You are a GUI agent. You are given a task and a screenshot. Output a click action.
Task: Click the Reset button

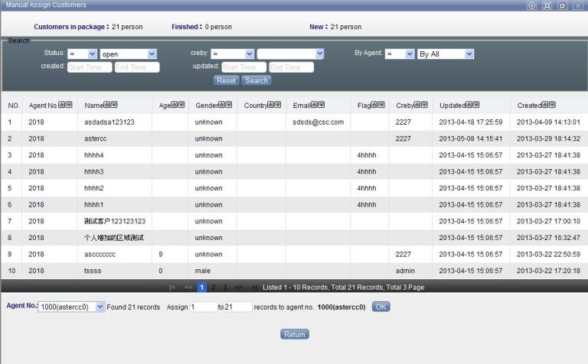click(x=227, y=80)
